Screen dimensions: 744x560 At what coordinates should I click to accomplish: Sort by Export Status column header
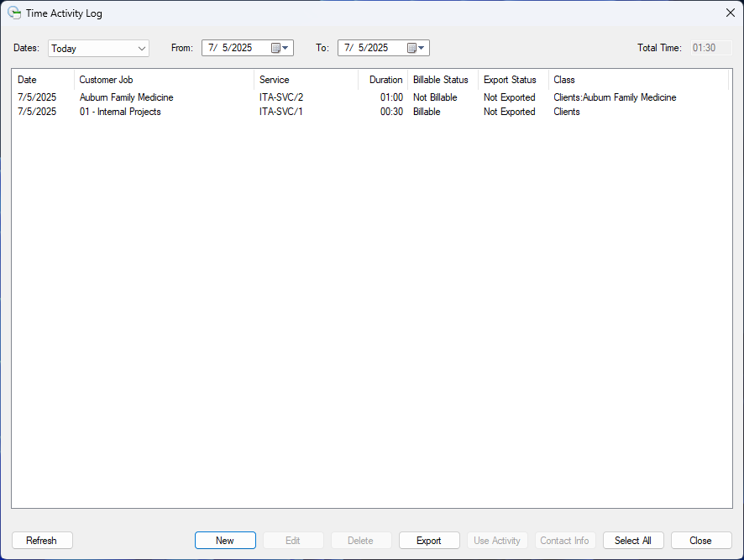pos(513,80)
